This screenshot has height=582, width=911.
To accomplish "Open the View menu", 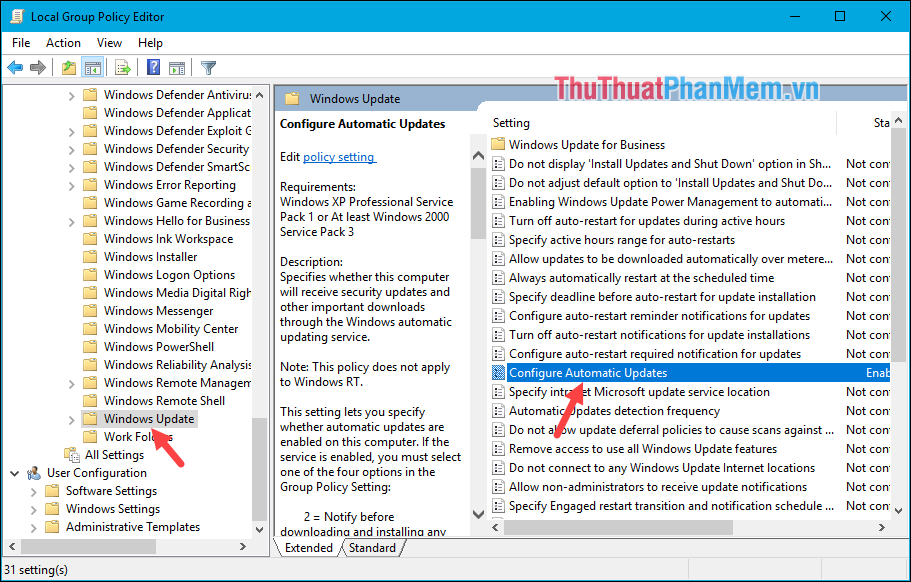I will pos(109,42).
